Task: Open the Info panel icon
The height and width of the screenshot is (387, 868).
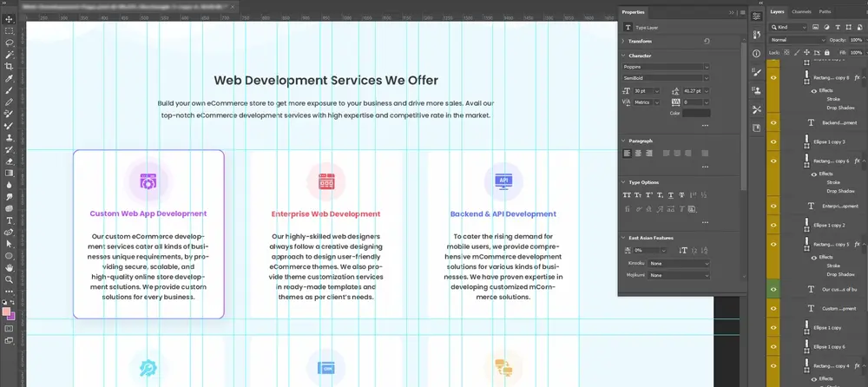Action: 756,54
